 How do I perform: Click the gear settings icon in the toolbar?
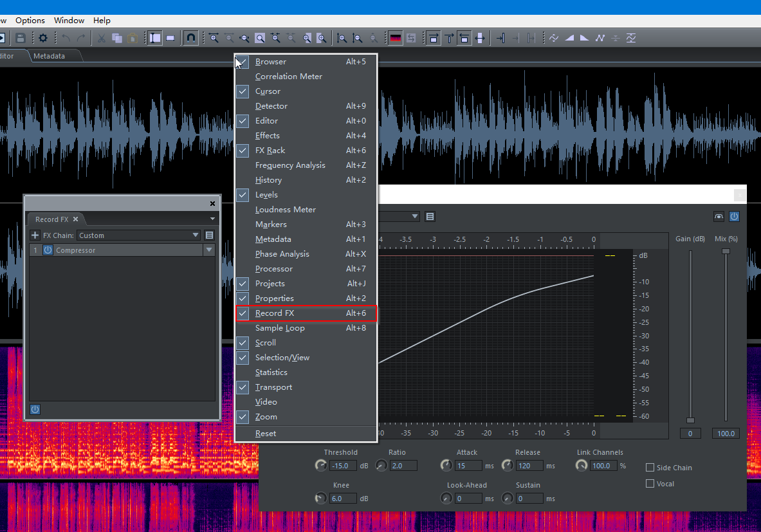[43, 38]
